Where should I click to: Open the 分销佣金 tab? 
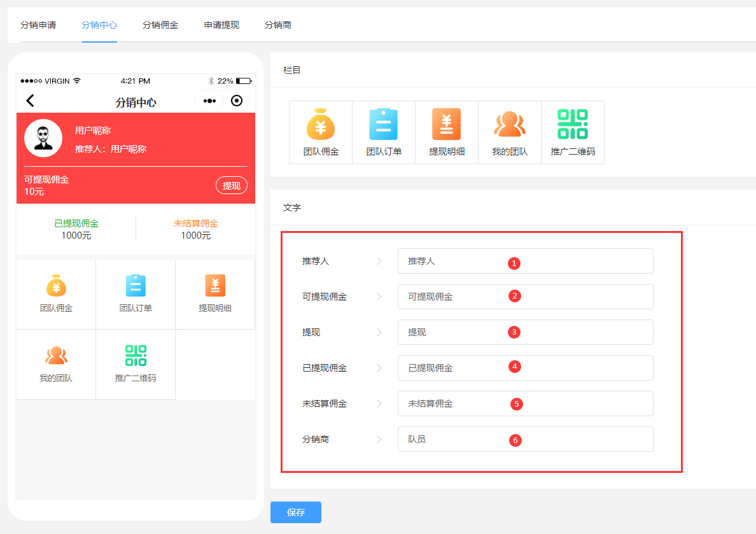coord(160,25)
